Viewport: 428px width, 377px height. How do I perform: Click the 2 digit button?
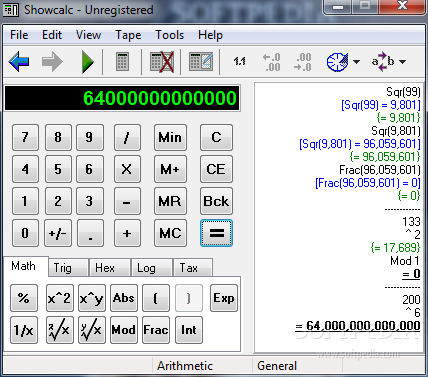[58, 201]
